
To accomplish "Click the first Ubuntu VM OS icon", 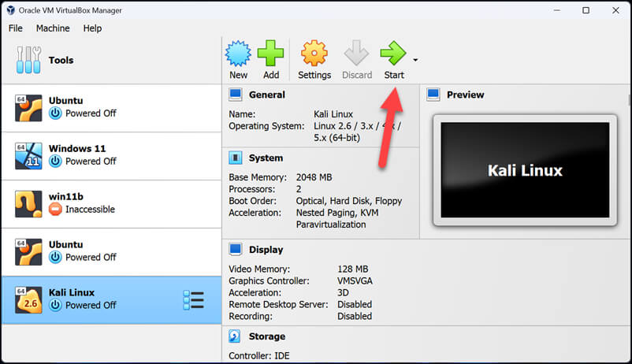I will point(28,108).
